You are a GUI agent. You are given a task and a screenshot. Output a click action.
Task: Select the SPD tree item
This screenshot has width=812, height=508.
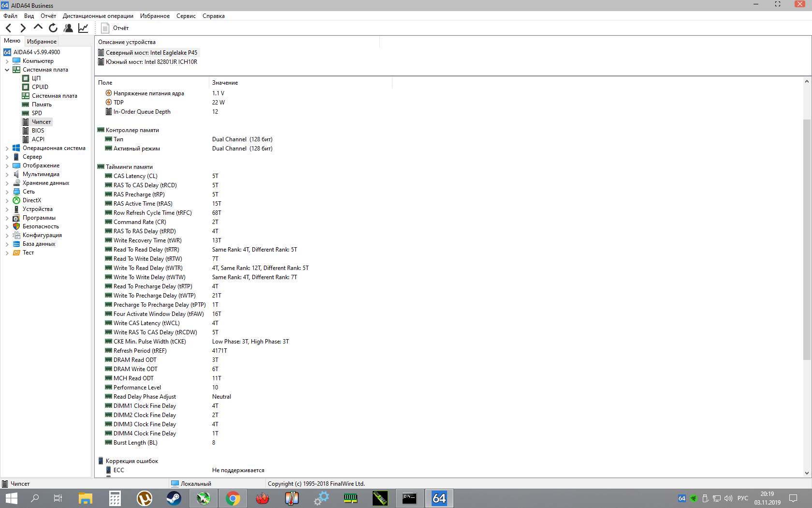(37, 113)
